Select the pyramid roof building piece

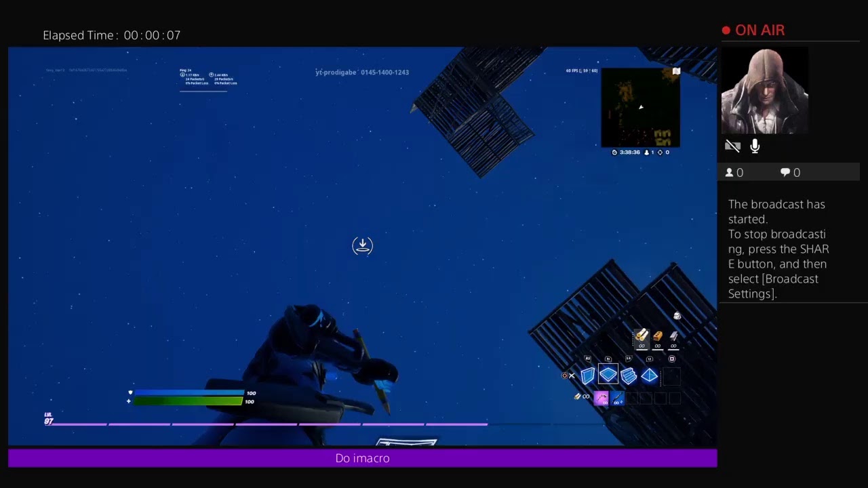click(x=650, y=375)
